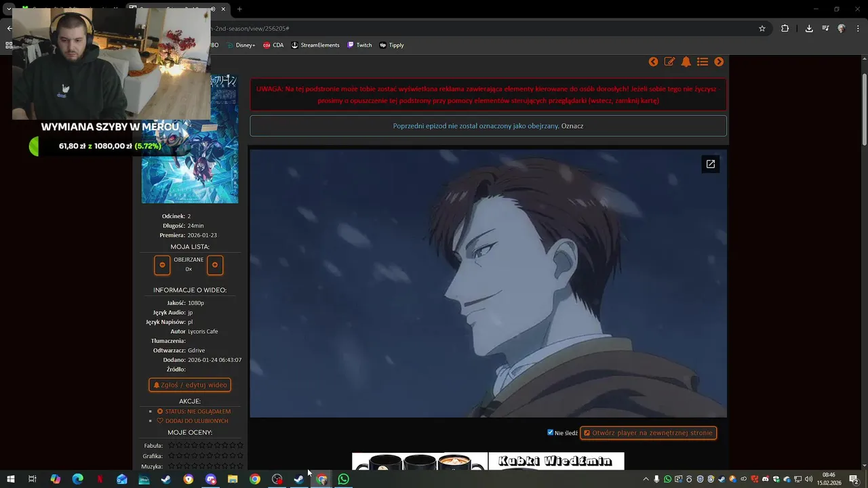Click the address bar URL
Screen dimensions: 868x488
point(251,28)
